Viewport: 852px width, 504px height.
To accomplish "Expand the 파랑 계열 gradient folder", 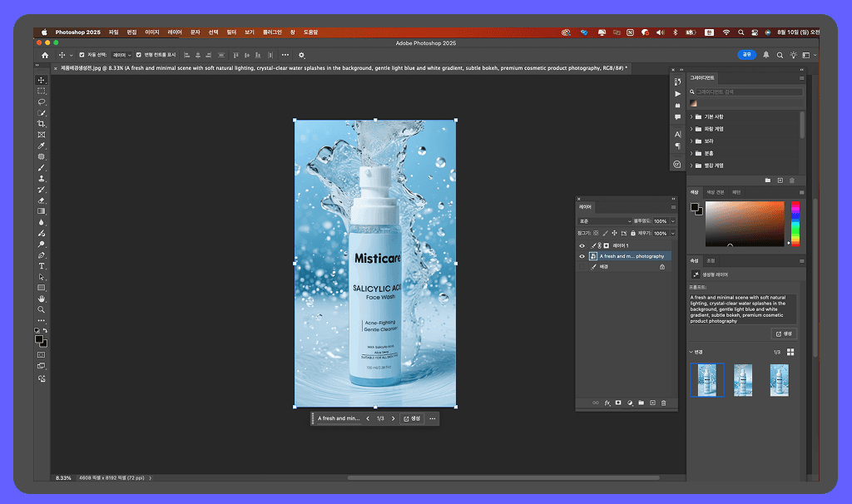I will pyautogui.click(x=691, y=129).
